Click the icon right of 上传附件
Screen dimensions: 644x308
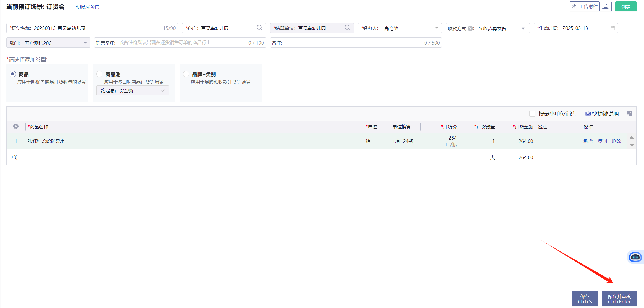[x=605, y=7]
